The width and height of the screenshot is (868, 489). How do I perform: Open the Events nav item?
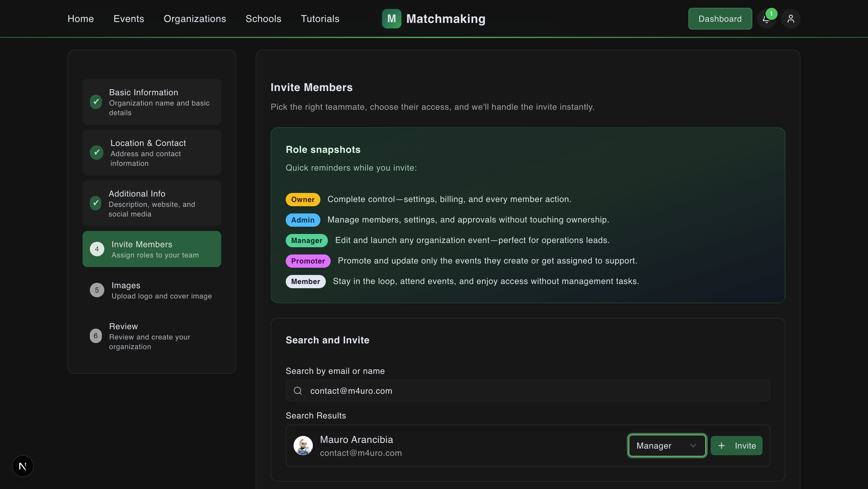129,18
